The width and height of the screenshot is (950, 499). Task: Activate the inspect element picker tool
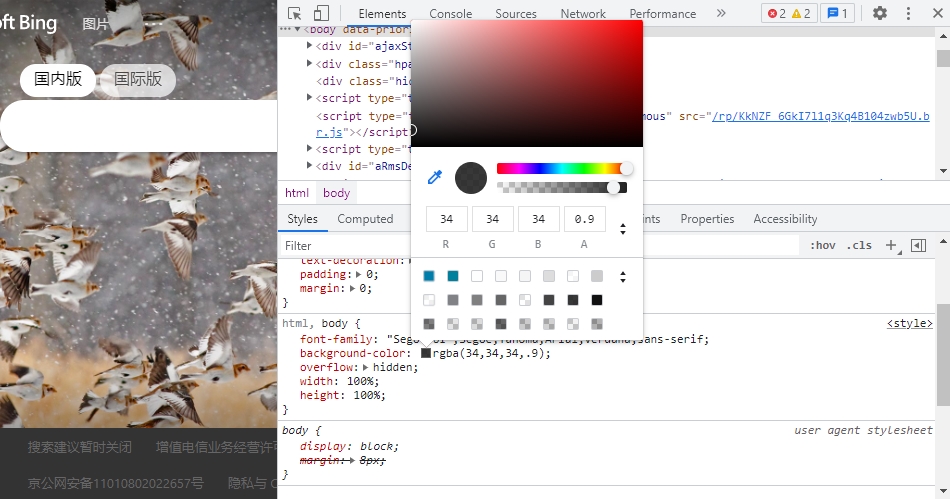295,13
